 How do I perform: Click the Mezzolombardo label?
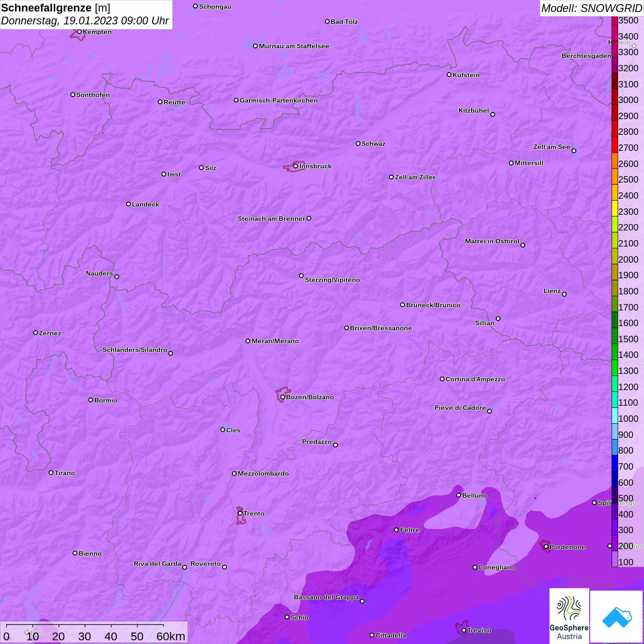(263, 473)
